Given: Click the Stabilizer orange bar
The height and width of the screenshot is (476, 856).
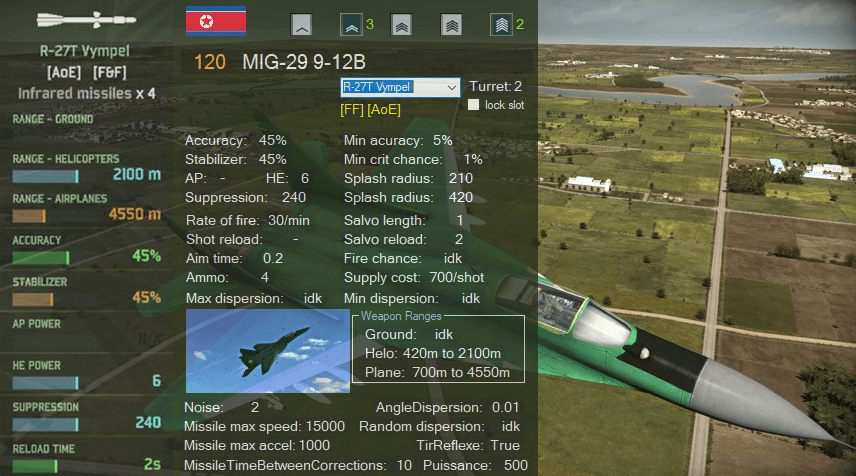Looking at the screenshot, I should click(x=33, y=300).
